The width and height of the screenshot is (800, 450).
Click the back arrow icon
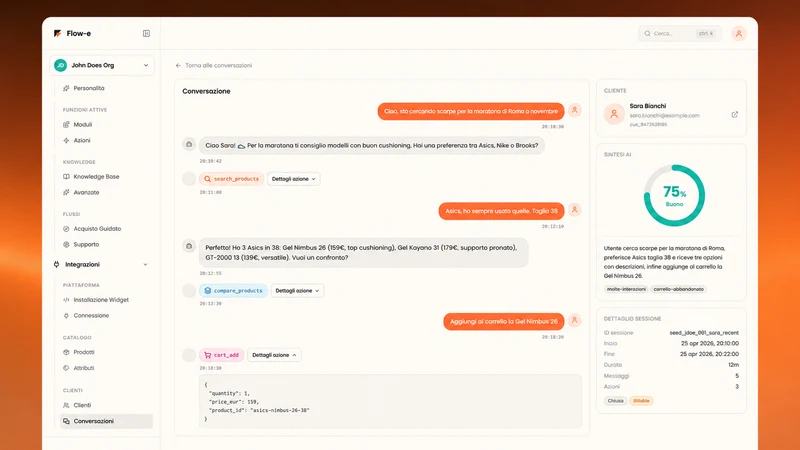(178, 65)
